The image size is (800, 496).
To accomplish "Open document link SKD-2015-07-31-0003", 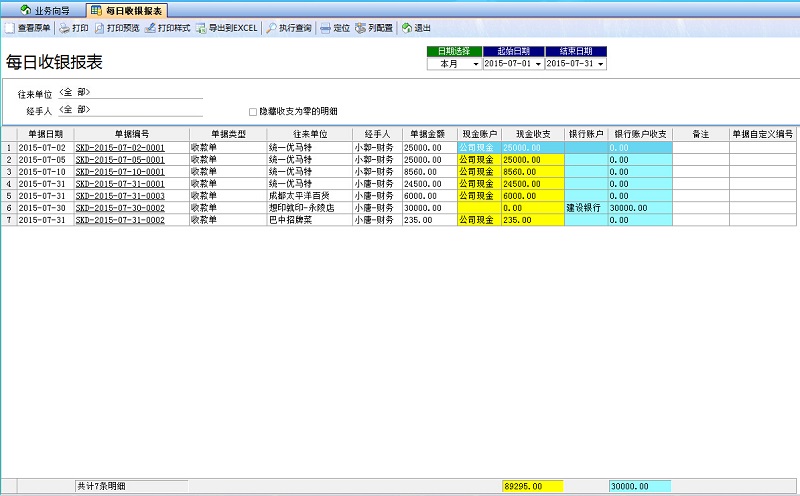I will [120, 196].
